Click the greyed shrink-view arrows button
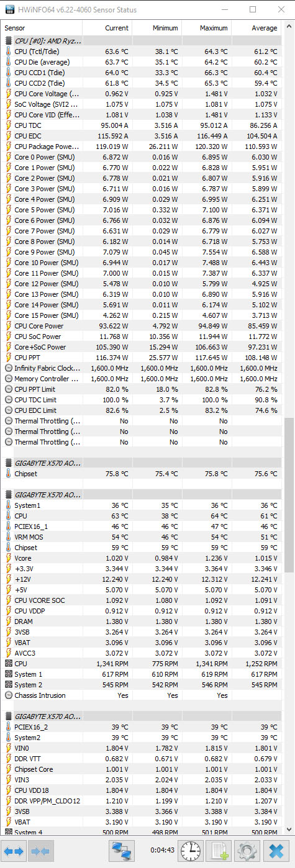 click(x=39, y=850)
